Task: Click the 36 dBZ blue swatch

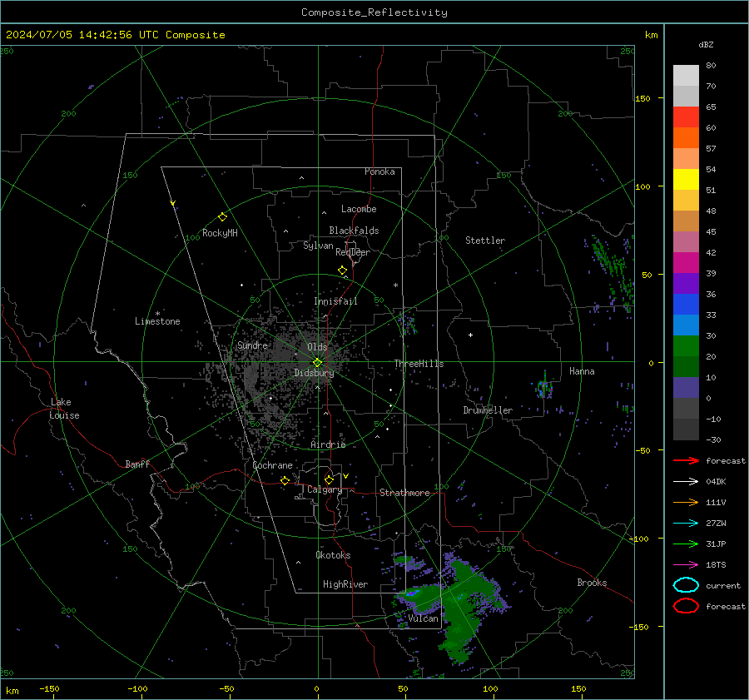Action: click(686, 304)
